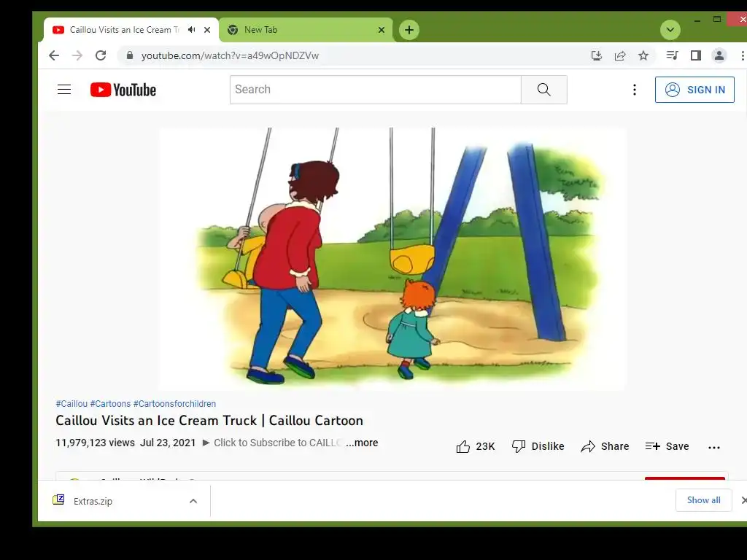Go to YouTube home via logo

123,90
